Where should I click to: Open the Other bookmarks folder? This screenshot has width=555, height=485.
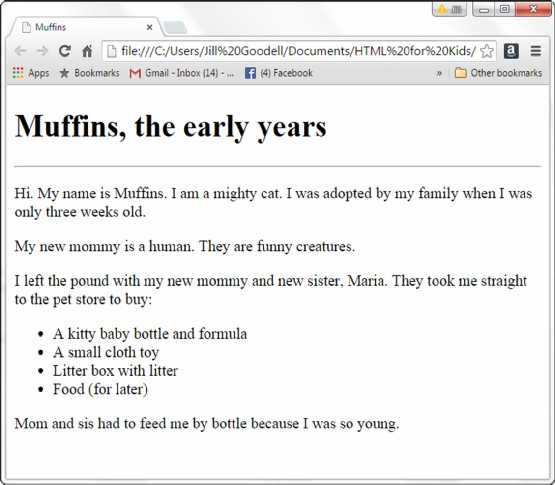tap(498, 73)
